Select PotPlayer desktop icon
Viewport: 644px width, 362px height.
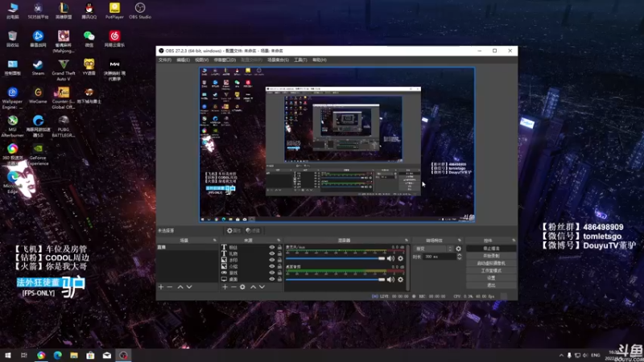tap(114, 10)
